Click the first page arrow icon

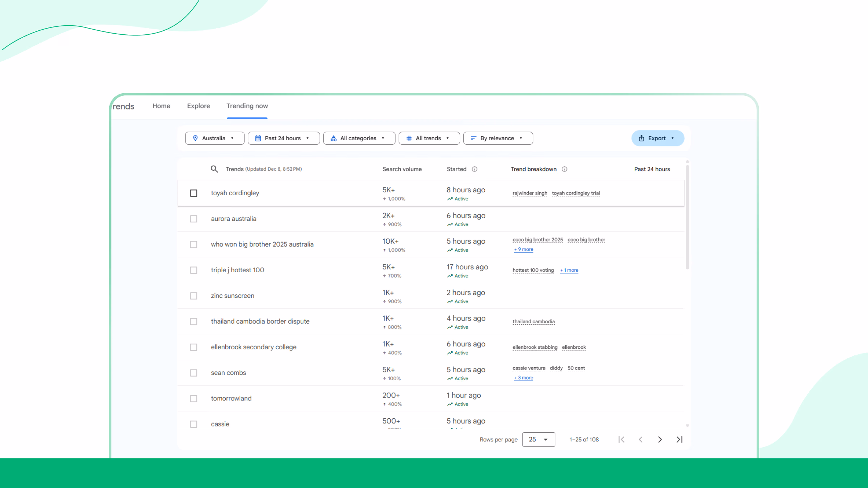click(x=621, y=440)
